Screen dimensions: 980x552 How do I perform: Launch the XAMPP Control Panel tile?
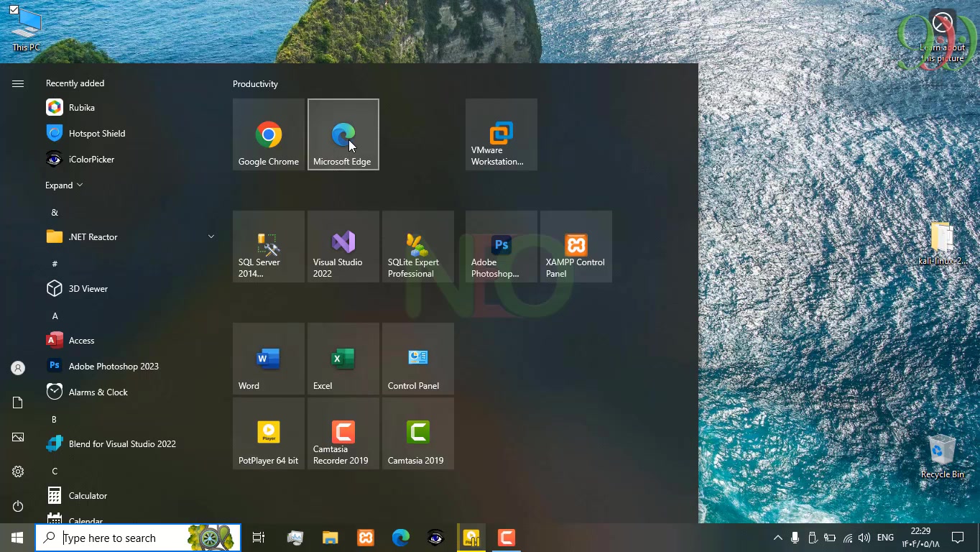point(576,247)
